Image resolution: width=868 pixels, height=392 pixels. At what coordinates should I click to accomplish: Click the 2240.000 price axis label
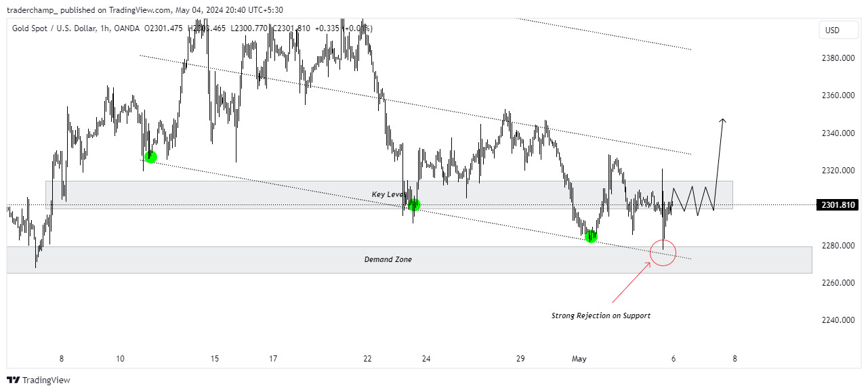[x=838, y=320]
